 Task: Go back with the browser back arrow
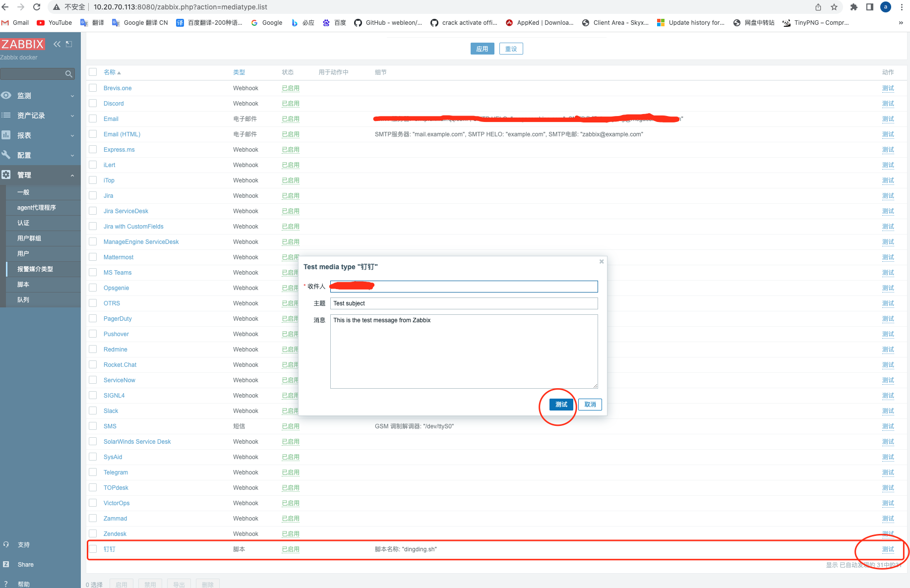tap(5, 7)
